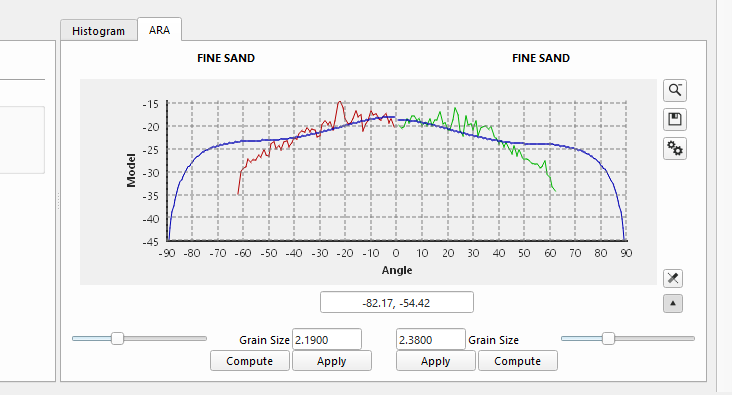Apply the 2.1900 grain size
The image size is (732, 395).
(332, 361)
